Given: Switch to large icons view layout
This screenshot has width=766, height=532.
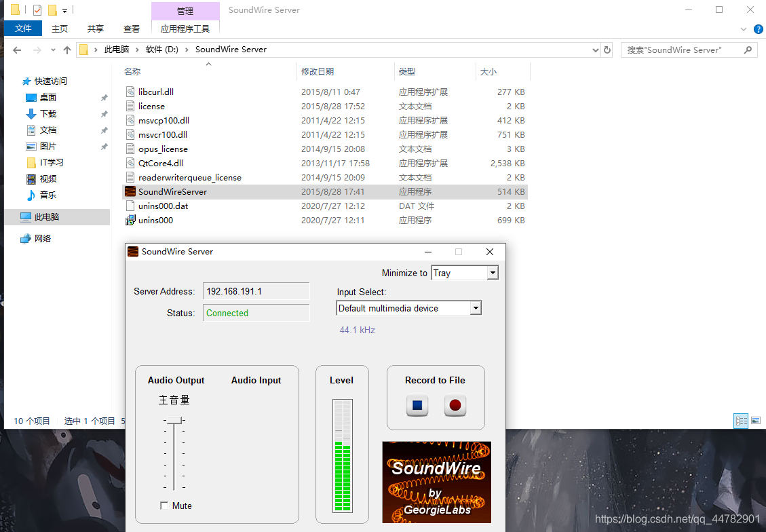Looking at the screenshot, I should [756, 421].
